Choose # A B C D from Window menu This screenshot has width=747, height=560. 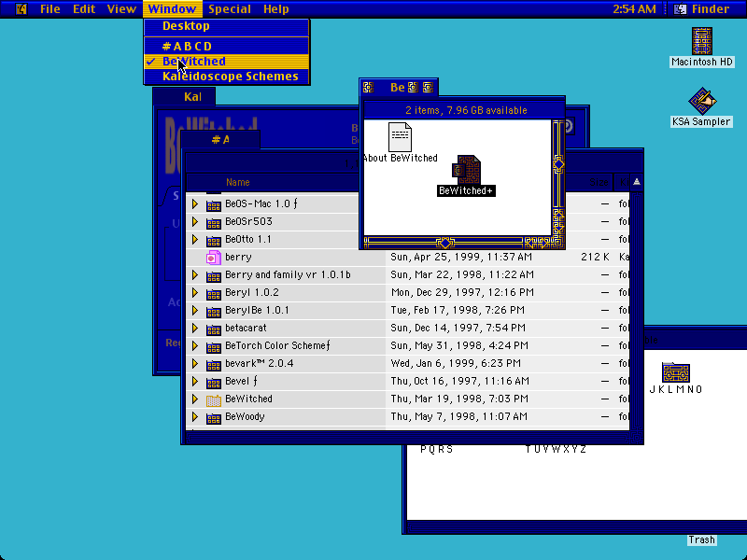point(227,46)
